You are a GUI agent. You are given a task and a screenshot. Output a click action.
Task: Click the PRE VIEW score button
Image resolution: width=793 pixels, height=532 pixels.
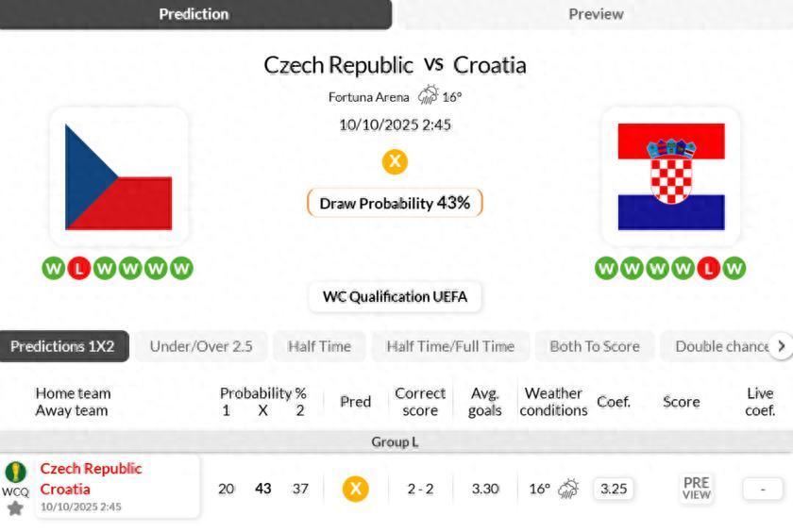[696, 489]
